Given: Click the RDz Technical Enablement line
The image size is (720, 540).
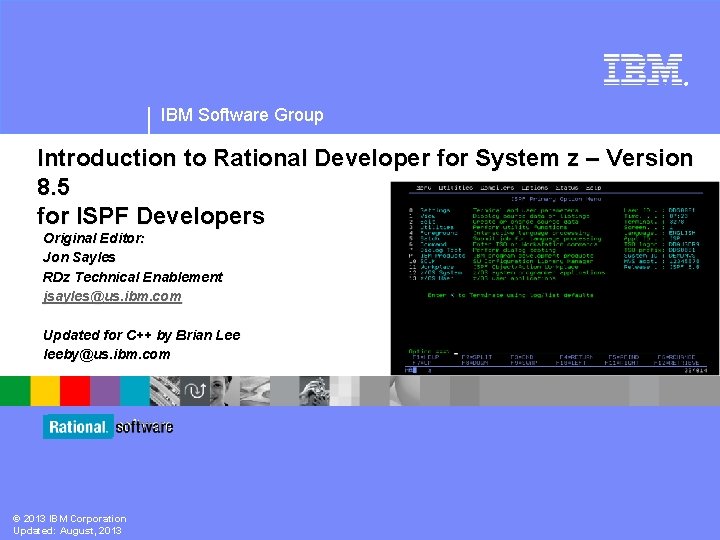Looking at the screenshot, I should click(x=133, y=277).
